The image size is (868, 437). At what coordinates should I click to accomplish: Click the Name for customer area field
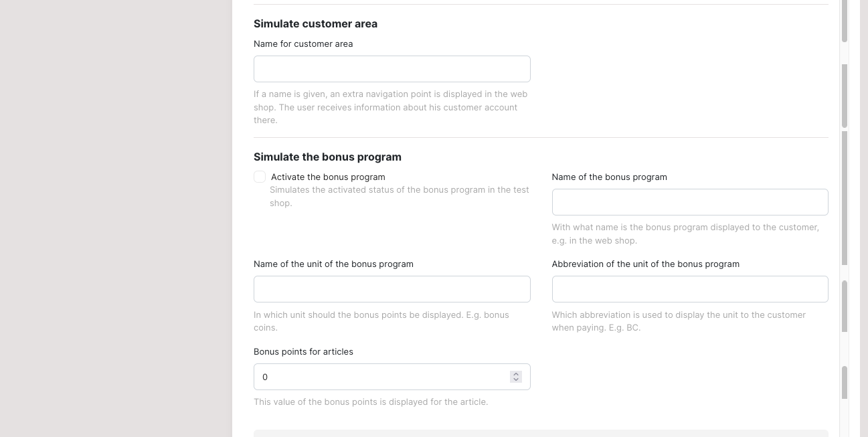[x=392, y=69]
